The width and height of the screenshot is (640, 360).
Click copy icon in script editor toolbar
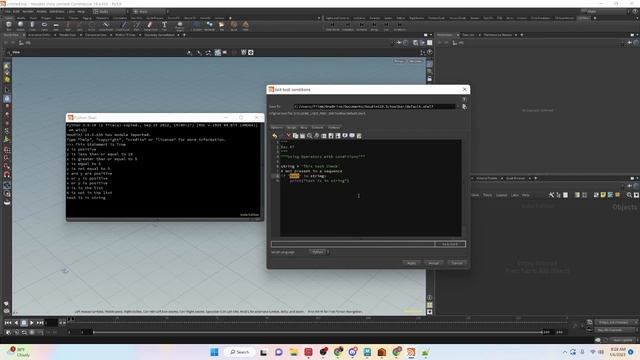(296, 136)
